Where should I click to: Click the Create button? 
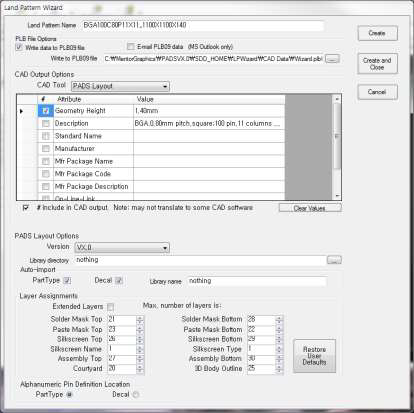(377, 33)
